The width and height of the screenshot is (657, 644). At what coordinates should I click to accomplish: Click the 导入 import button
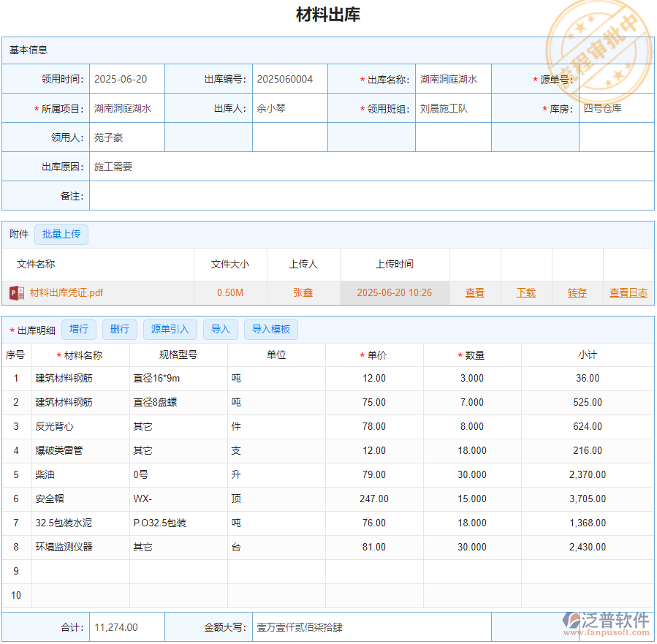(x=221, y=329)
